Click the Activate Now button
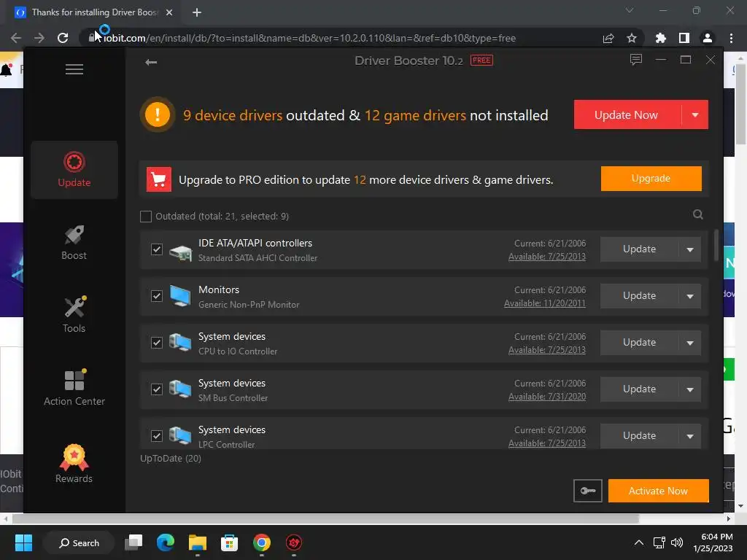Screen dimensions: 747x560 click(x=659, y=491)
